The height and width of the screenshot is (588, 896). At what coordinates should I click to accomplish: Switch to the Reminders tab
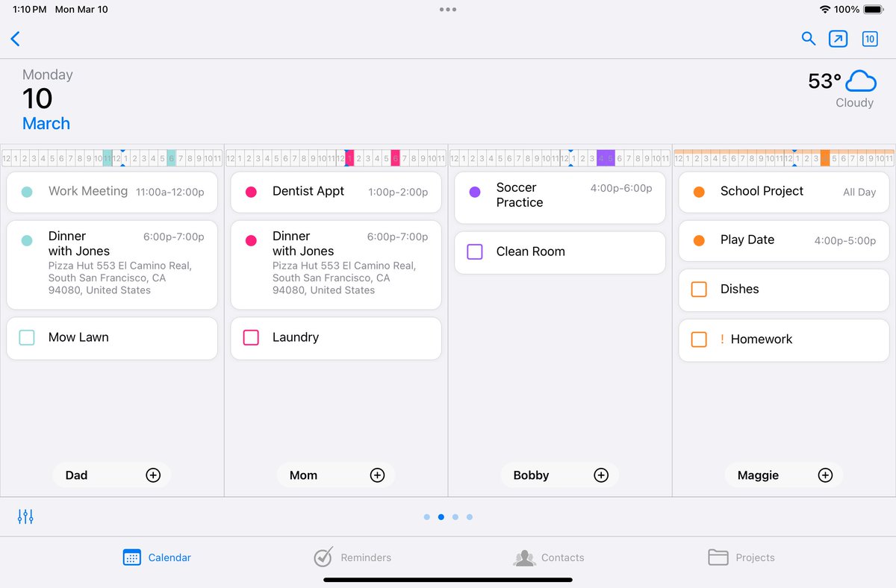352,557
